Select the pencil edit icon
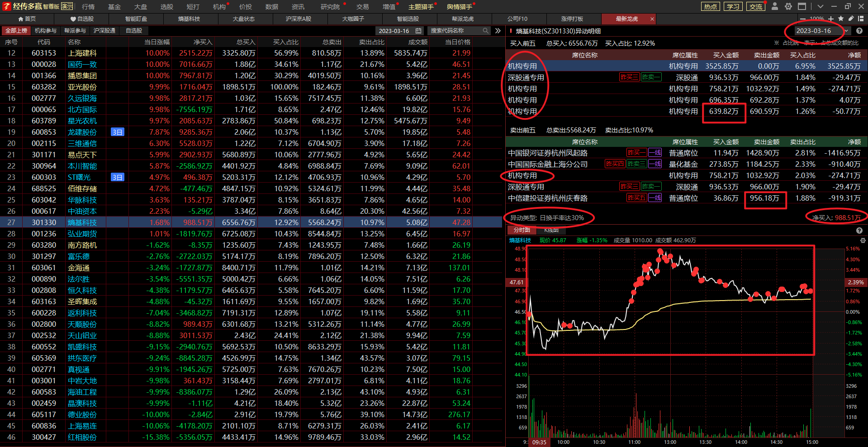Screen dimensions: 868x447 tap(851, 19)
